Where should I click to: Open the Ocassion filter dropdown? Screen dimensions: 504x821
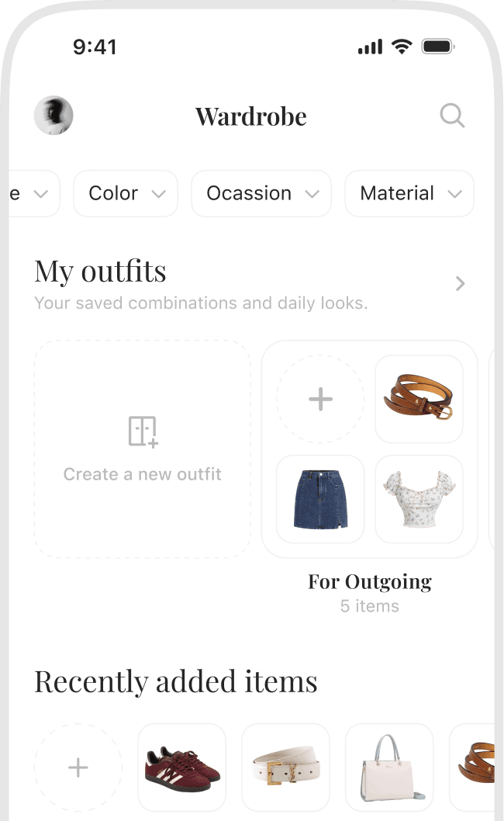tap(261, 193)
